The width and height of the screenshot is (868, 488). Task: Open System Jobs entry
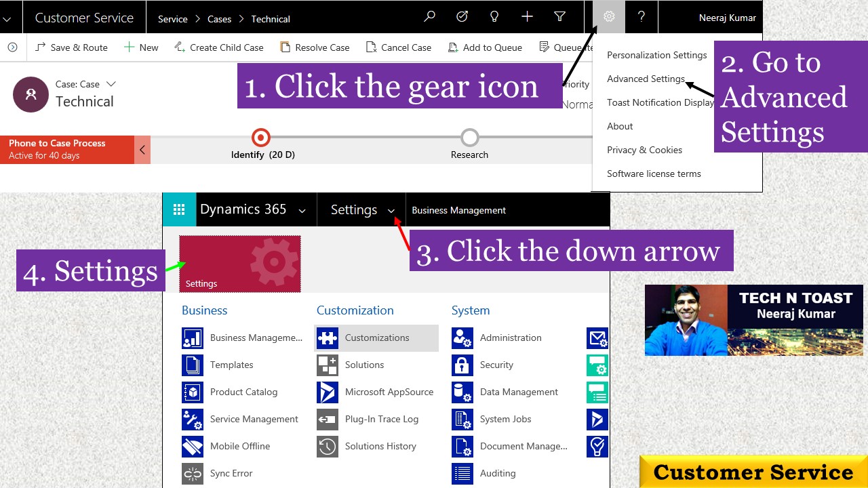click(492, 419)
